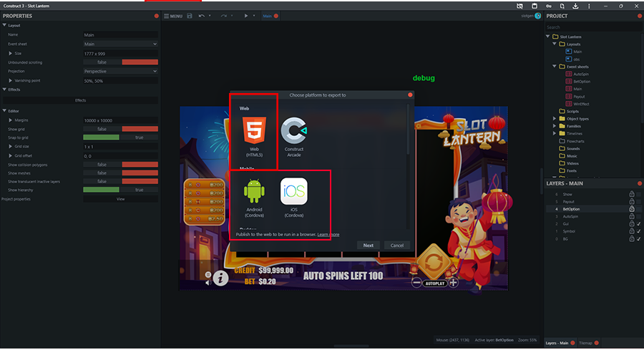Screen dimensions: 644x350
Task: Toggle lock on BG layer
Action: pyautogui.click(x=632, y=238)
